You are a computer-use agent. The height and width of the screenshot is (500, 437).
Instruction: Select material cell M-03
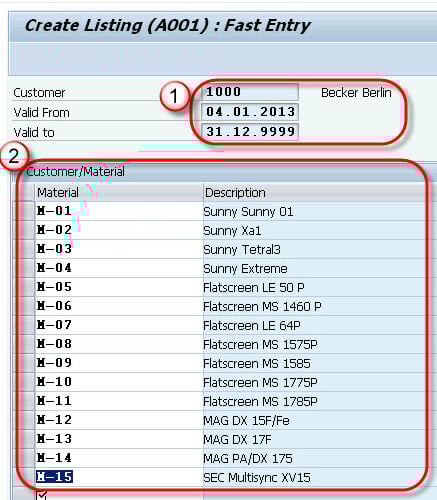pyautogui.click(x=119, y=249)
